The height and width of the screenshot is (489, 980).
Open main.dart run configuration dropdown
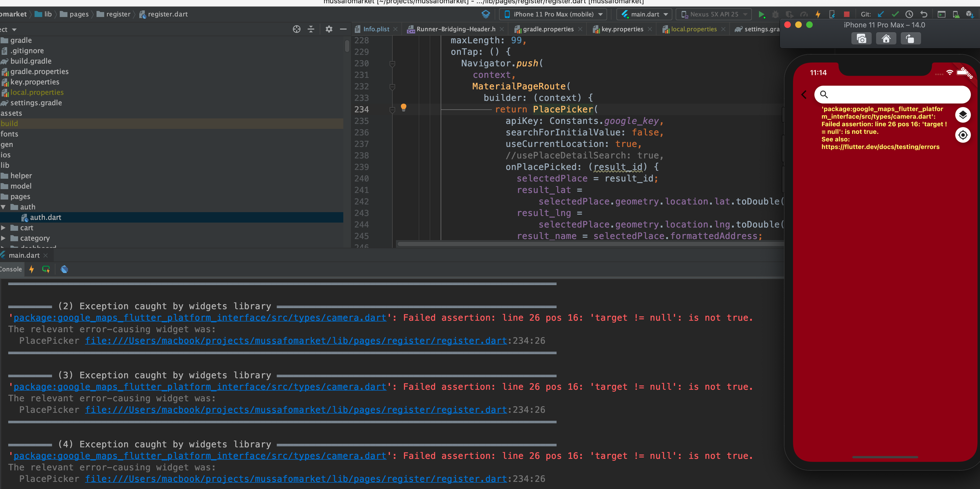(644, 15)
